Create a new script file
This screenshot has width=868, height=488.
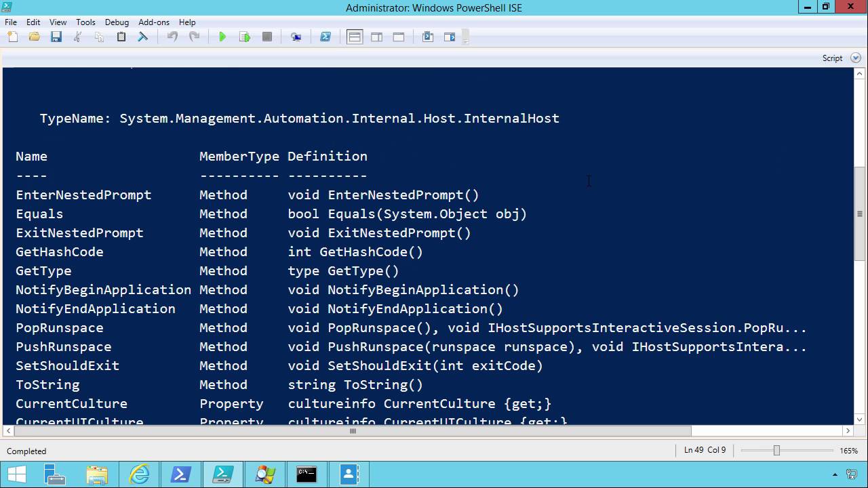[x=13, y=37]
